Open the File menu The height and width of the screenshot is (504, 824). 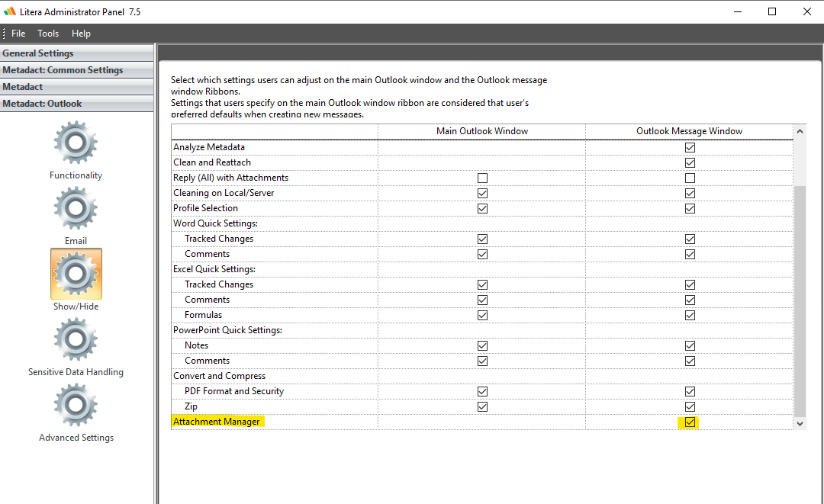click(x=18, y=33)
